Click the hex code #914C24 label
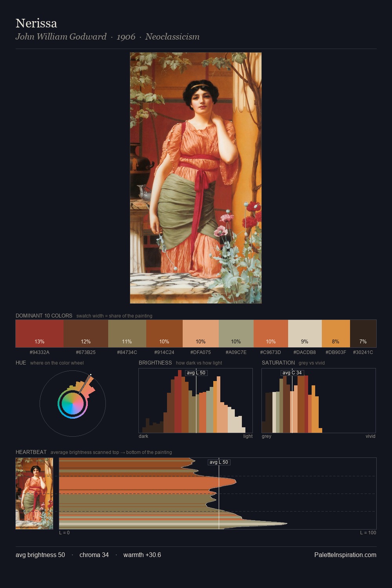 click(x=164, y=352)
